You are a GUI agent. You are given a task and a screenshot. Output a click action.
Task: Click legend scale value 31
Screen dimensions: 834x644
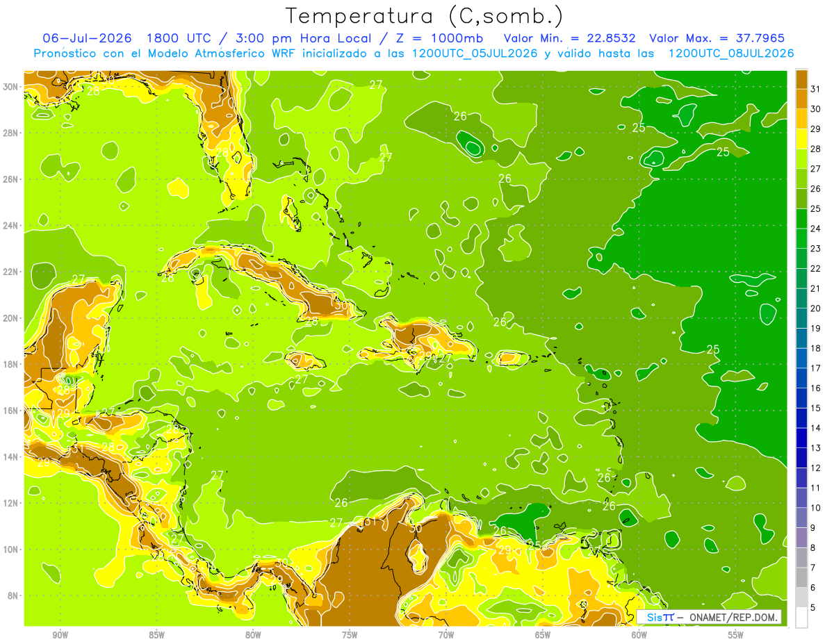click(x=815, y=90)
